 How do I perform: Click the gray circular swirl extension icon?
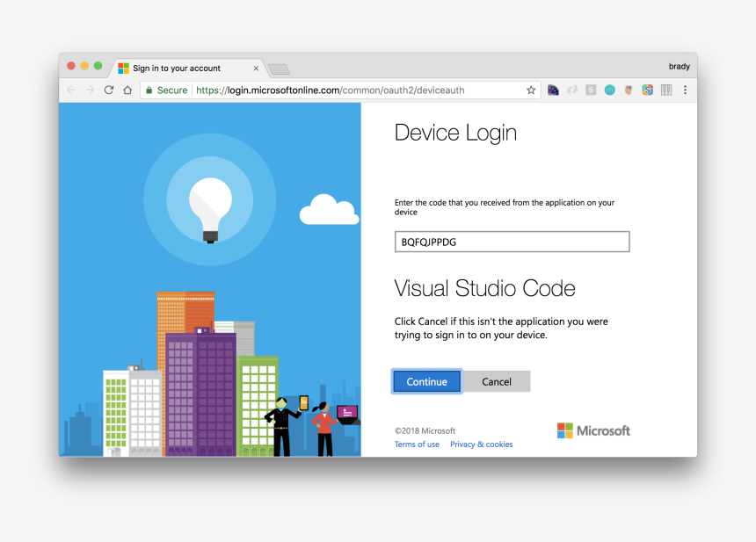tap(572, 90)
